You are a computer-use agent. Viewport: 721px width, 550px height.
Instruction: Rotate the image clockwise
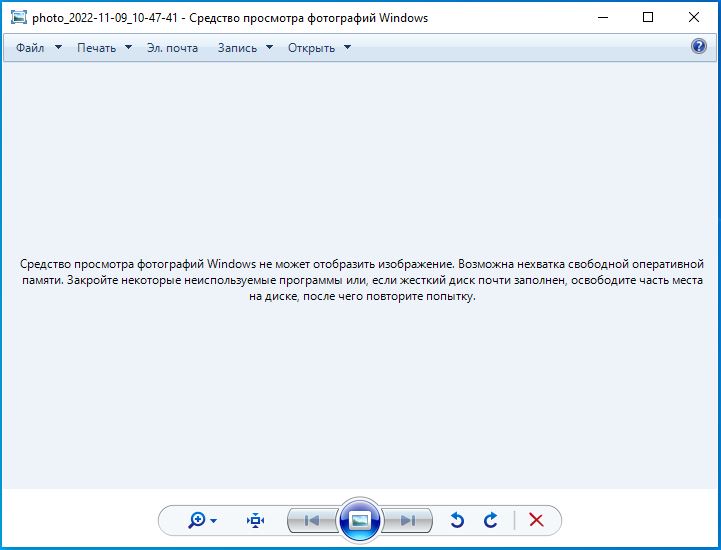click(x=491, y=521)
